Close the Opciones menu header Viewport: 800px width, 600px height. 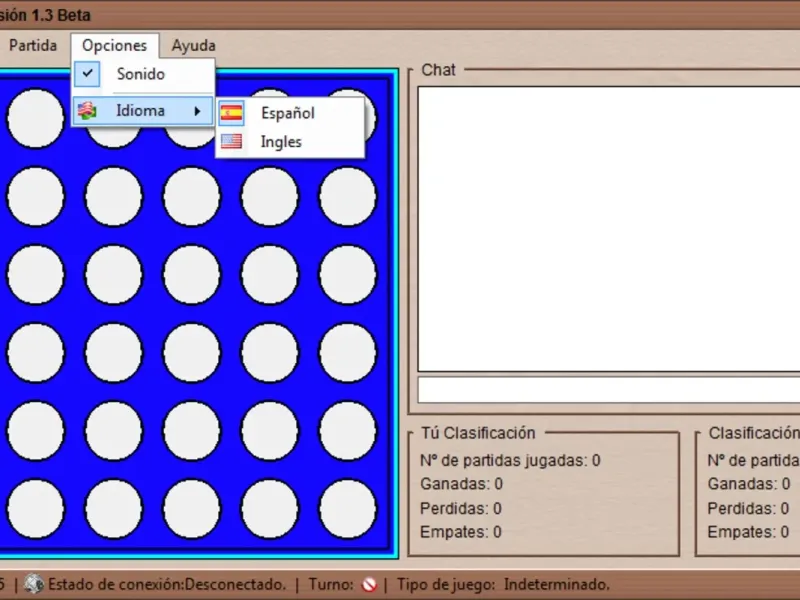click(x=115, y=45)
